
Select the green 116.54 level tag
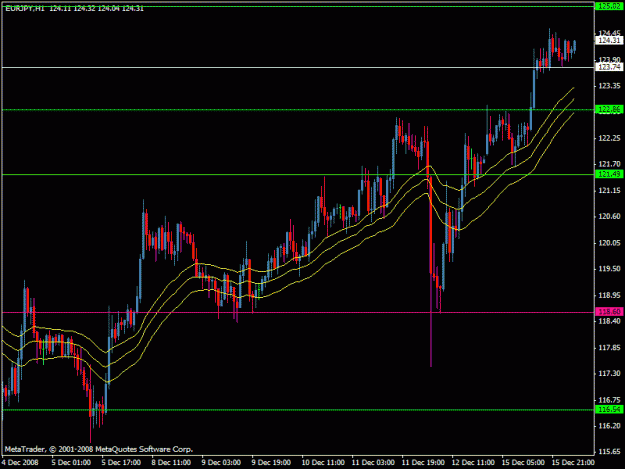click(x=609, y=410)
